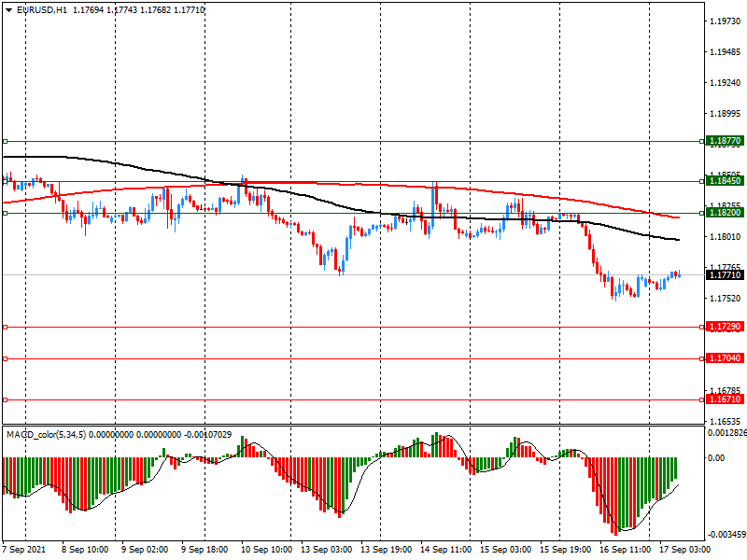Click the 1.16535 price scale value

[x=726, y=422]
